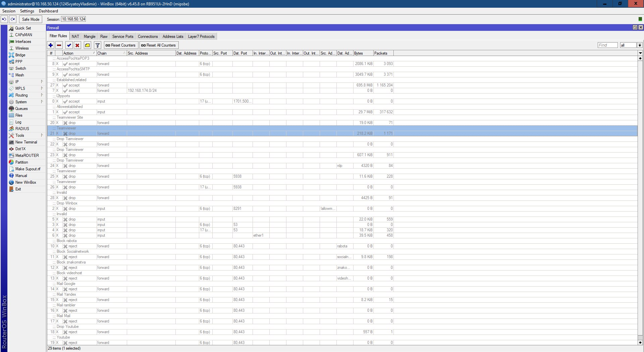Sort by the Action column header
Screen dimensions: 644x352
79,53
